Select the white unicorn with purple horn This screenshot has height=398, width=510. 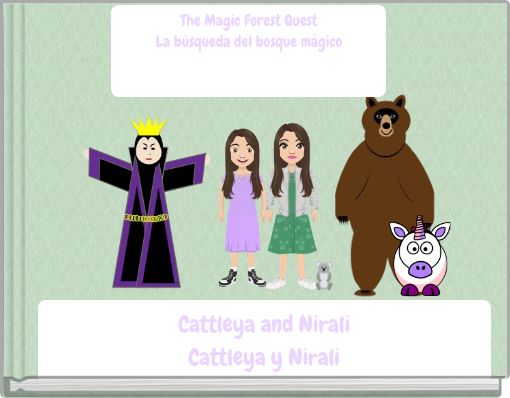(420, 256)
